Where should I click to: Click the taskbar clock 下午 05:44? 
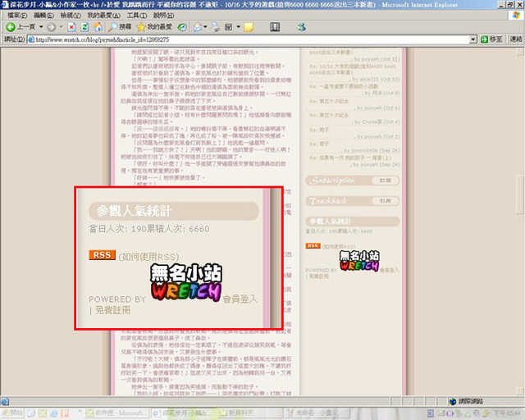tap(507, 413)
